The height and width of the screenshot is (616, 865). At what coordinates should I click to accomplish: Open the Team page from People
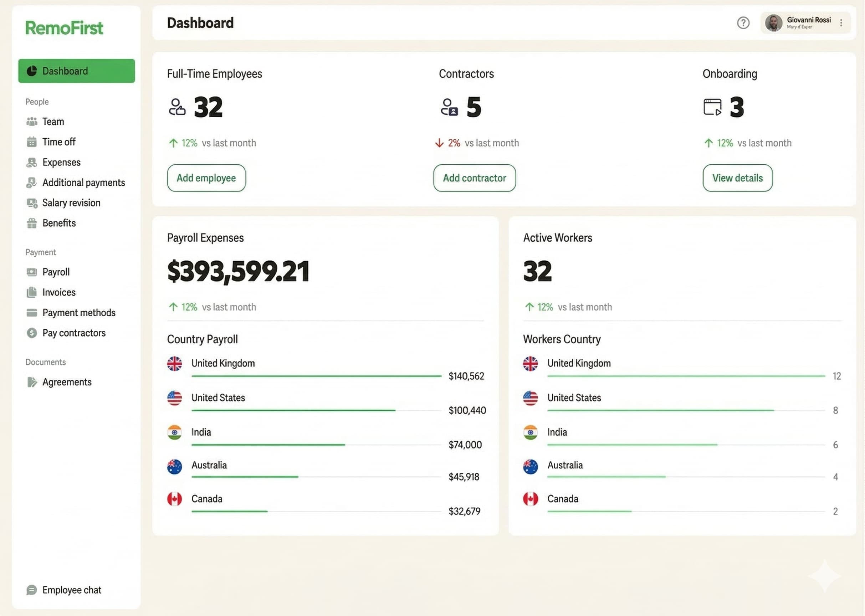pyautogui.click(x=53, y=121)
